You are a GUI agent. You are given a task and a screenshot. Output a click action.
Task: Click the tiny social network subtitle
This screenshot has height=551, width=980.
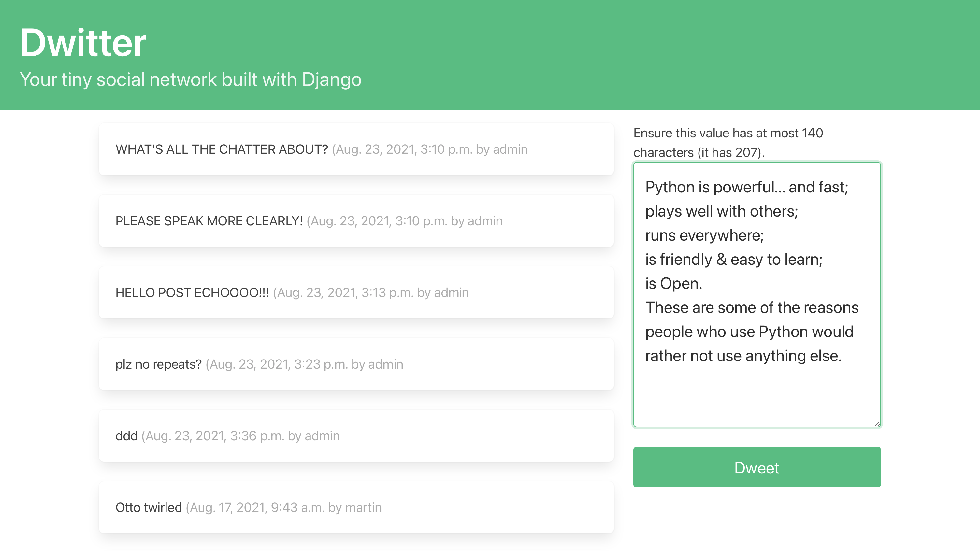point(191,79)
